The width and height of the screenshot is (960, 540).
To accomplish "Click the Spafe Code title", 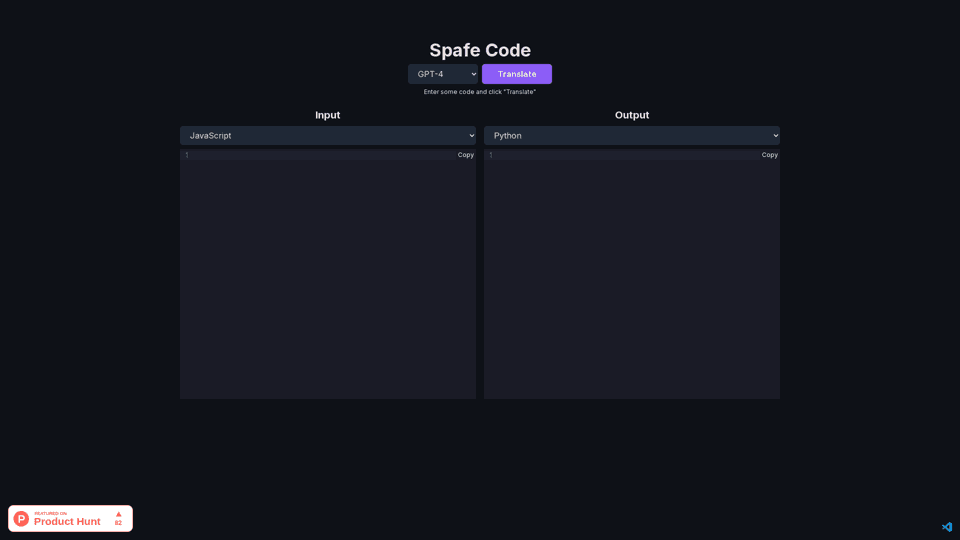I will click(480, 50).
